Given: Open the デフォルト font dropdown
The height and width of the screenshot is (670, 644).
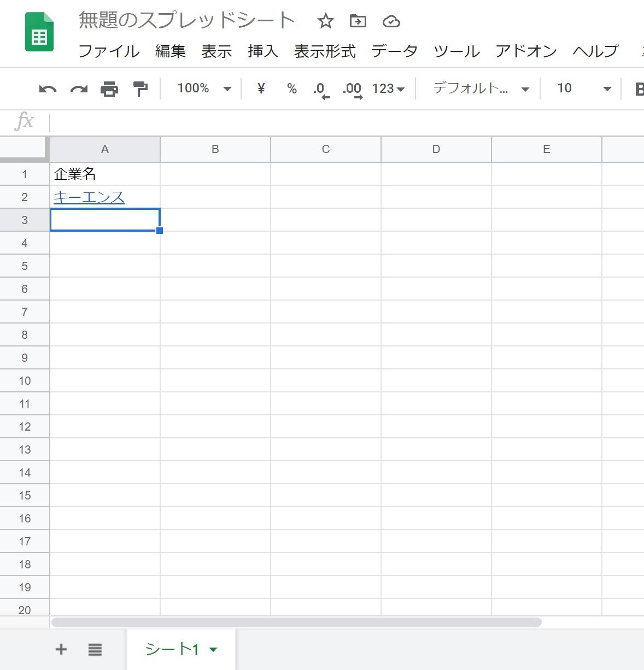Looking at the screenshot, I should point(481,89).
